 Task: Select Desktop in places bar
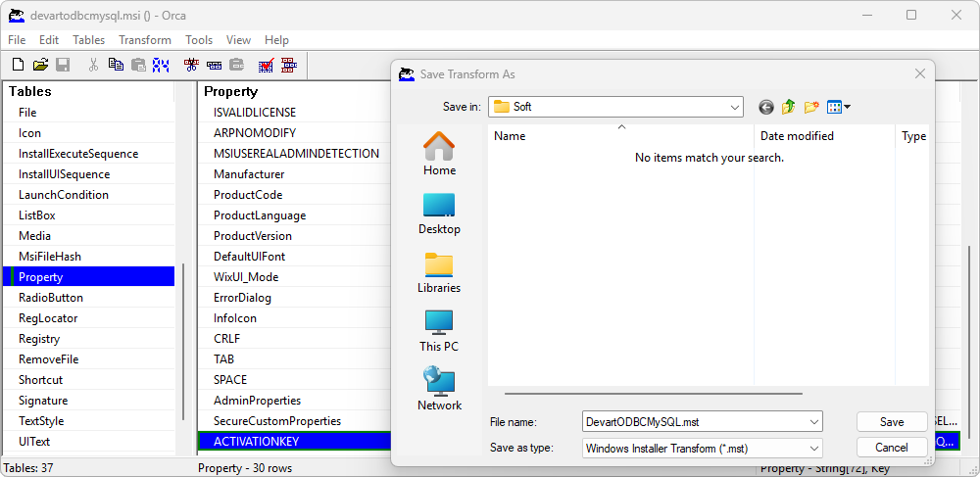tap(439, 213)
